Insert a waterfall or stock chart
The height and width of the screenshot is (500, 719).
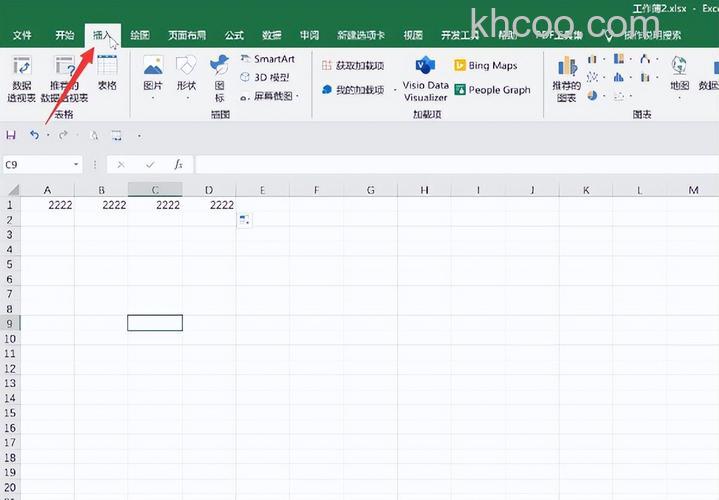pos(648,59)
